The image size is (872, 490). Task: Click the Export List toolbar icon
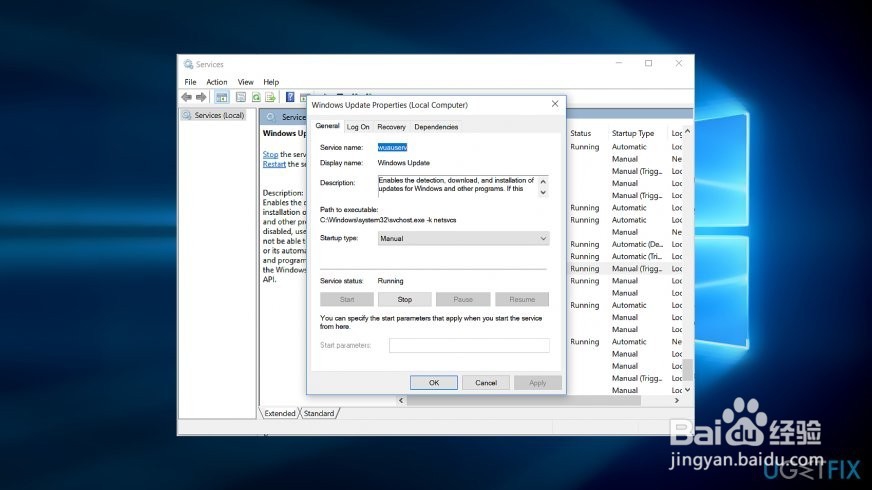pyautogui.click(x=270, y=97)
